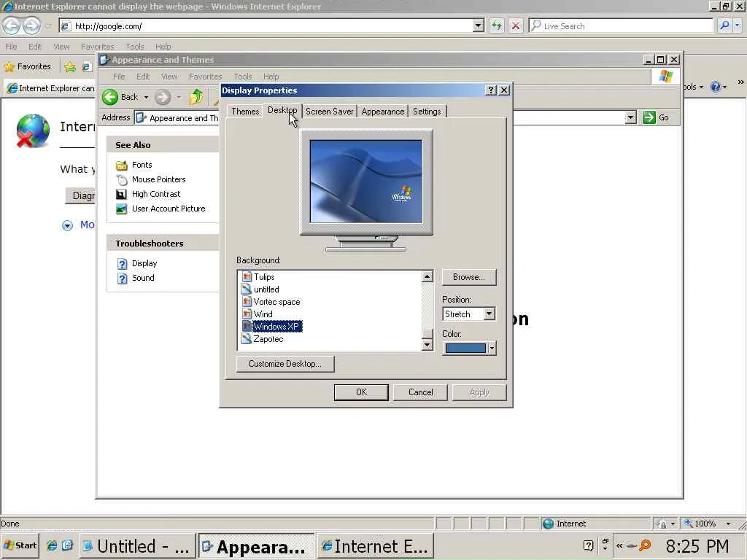Click Up folder icon in toolbar
The width and height of the screenshot is (747, 560).
(x=196, y=97)
